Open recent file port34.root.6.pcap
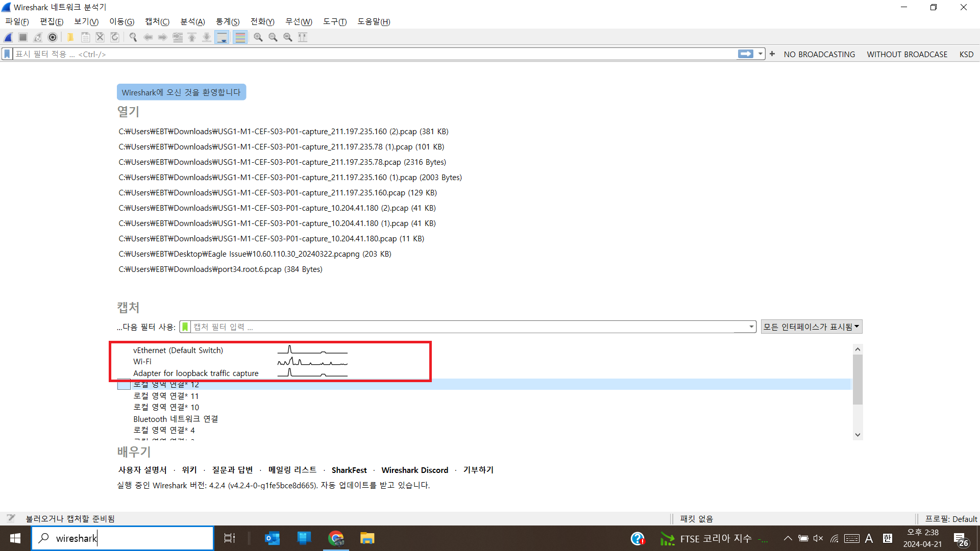Screen dimensions: 980x551 [220, 269]
